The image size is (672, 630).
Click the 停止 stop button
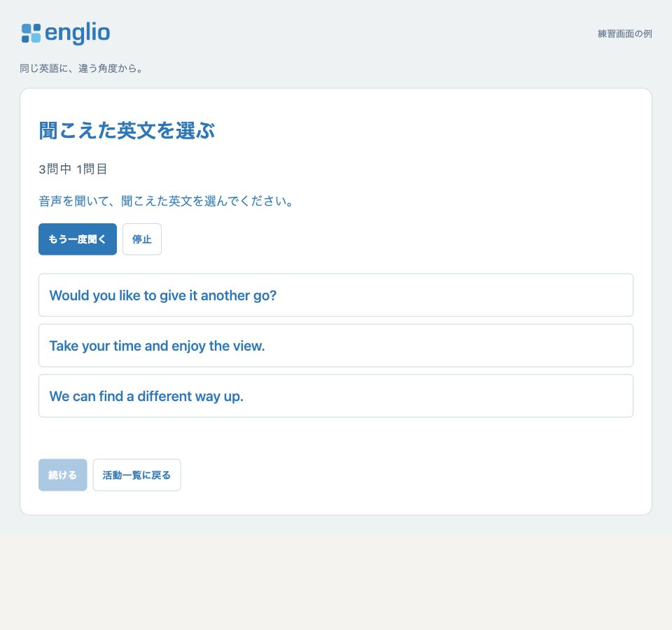pyautogui.click(x=142, y=239)
